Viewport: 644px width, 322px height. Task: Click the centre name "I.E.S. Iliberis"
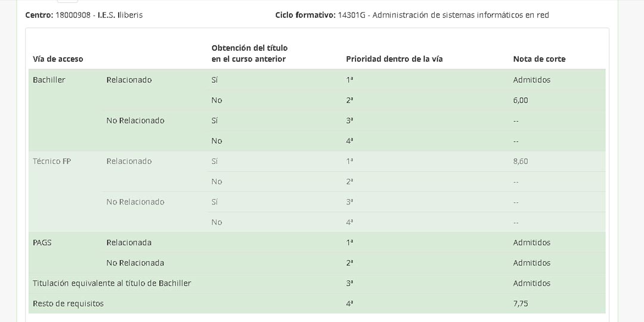120,15
